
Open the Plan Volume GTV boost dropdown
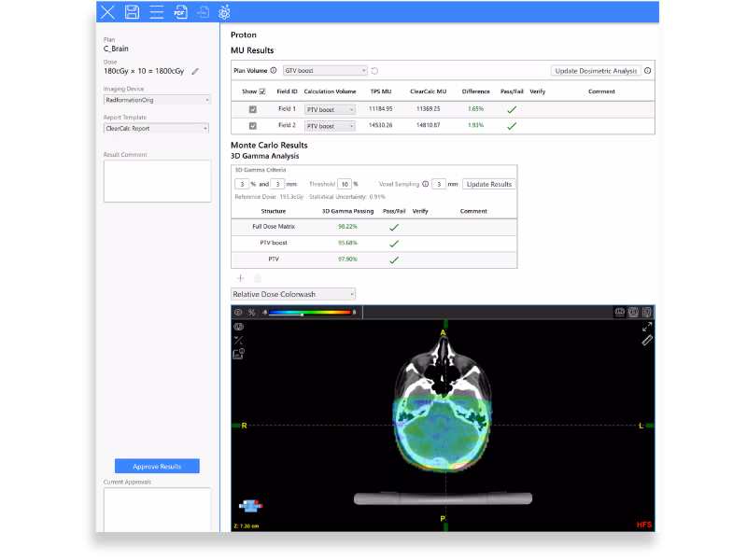[x=325, y=71]
